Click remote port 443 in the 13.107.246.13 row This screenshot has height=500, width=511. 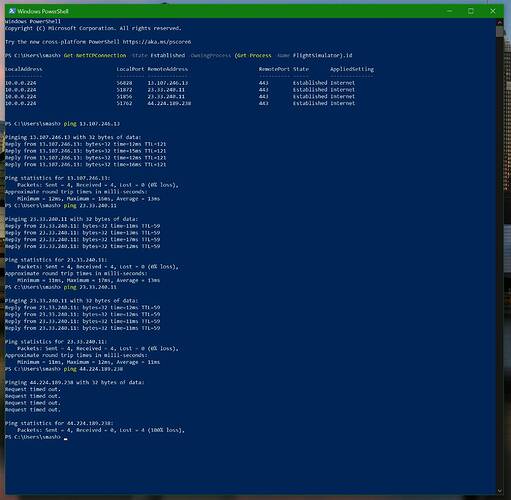point(264,83)
